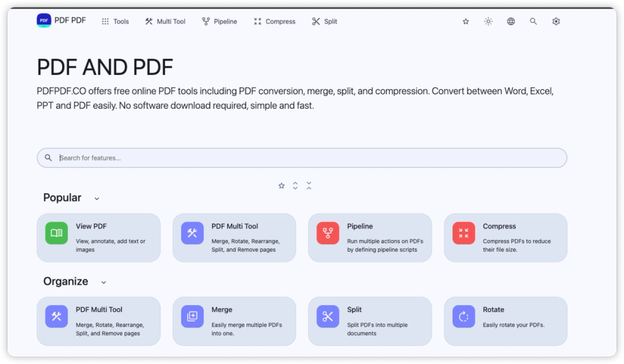Open settings gear in navbar
Viewport: 624px width, 364px height.
tap(556, 21)
